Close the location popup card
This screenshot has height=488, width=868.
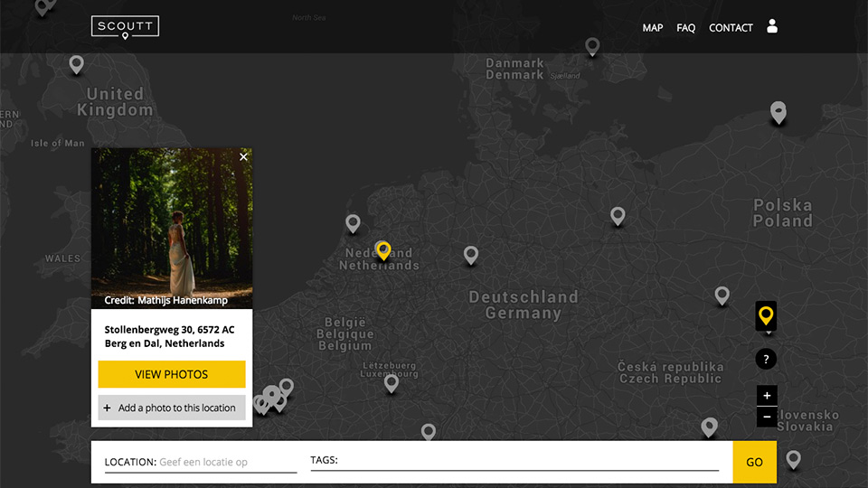(x=243, y=157)
